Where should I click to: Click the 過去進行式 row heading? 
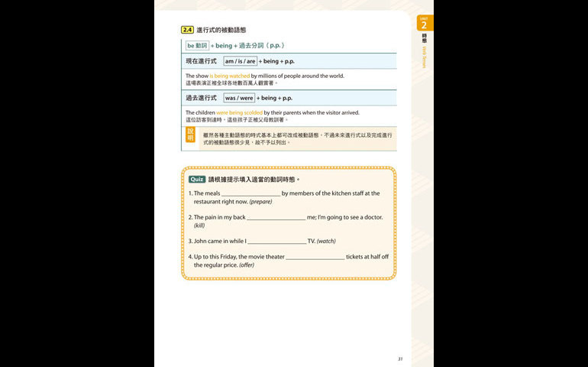click(x=201, y=98)
